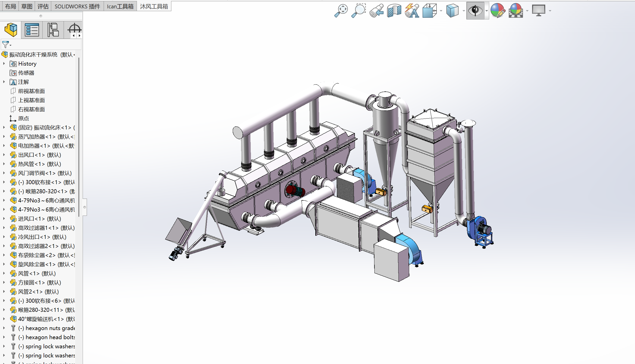Open the 评估 ribbon tab
Viewport: 635px width, 364px height.
43,6
